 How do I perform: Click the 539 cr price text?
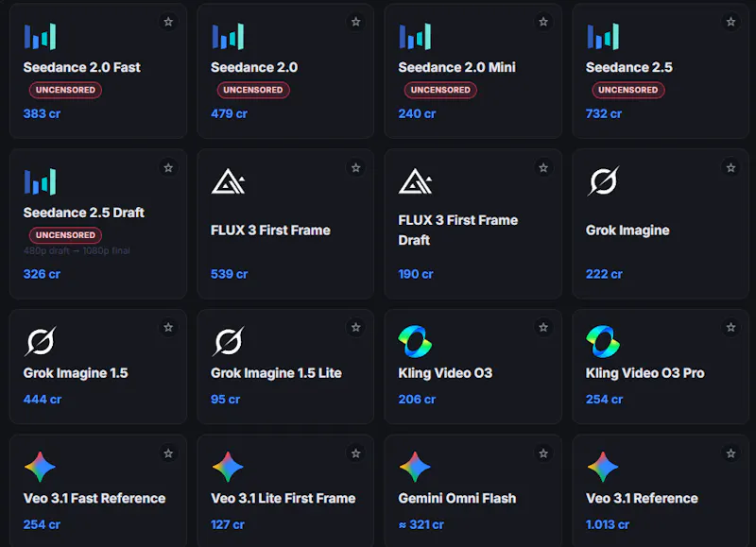click(229, 274)
